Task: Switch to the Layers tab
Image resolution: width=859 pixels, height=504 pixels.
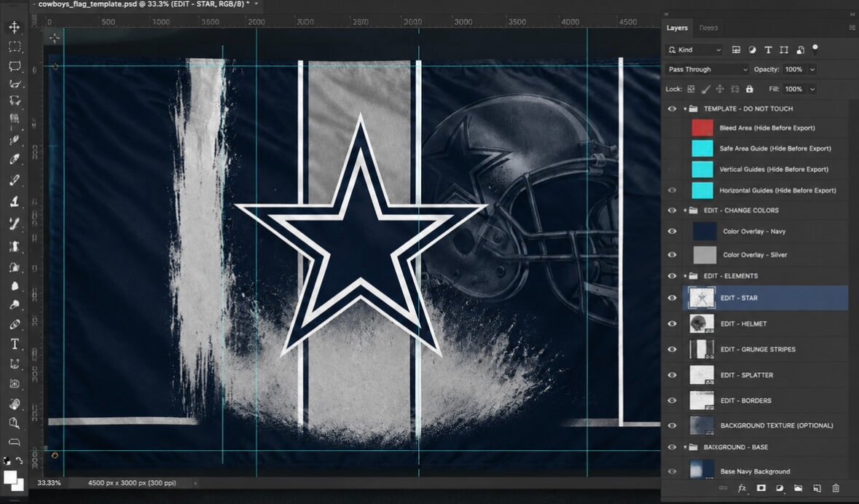Action: tap(677, 28)
